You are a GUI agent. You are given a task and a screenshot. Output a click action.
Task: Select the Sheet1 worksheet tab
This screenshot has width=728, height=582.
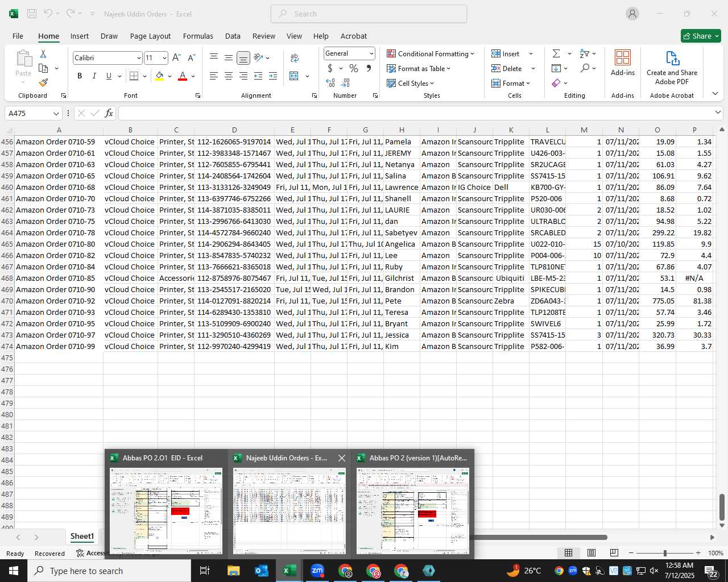tap(82, 536)
